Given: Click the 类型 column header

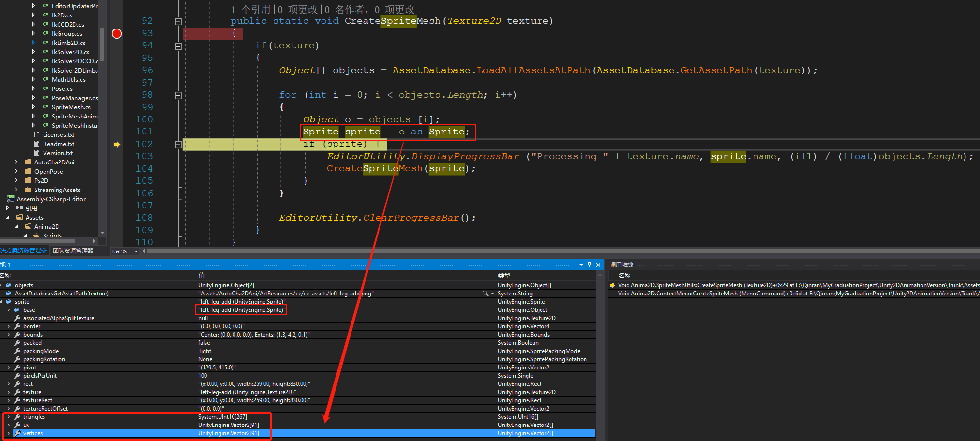Looking at the screenshot, I should pyautogui.click(x=504, y=275).
